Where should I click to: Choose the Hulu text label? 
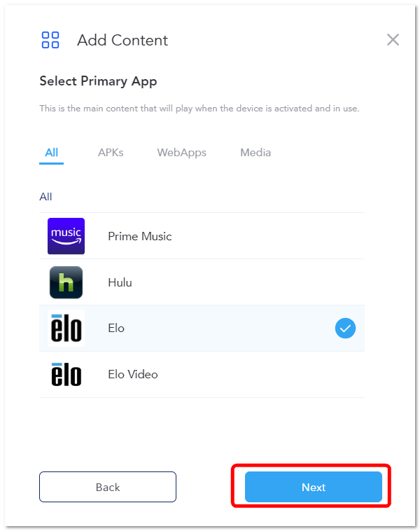click(120, 282)
